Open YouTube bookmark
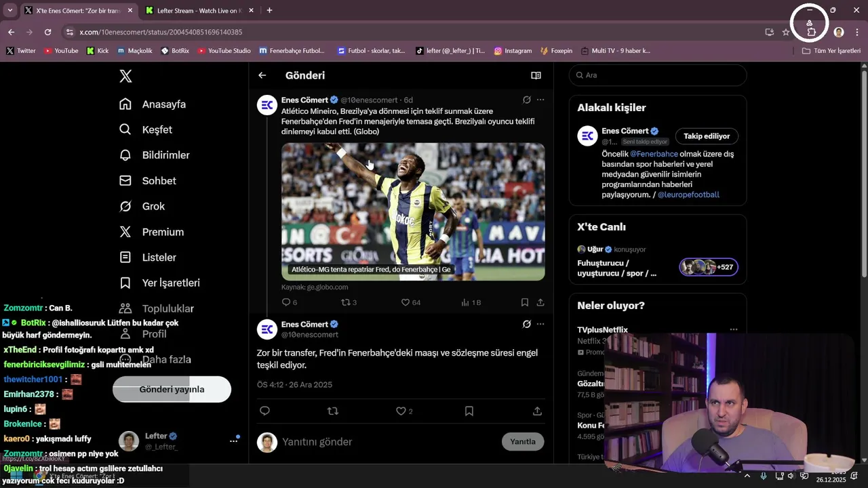The height and width of the screenshot is (488, 868). pyautogui.click(x=61, y=51)
